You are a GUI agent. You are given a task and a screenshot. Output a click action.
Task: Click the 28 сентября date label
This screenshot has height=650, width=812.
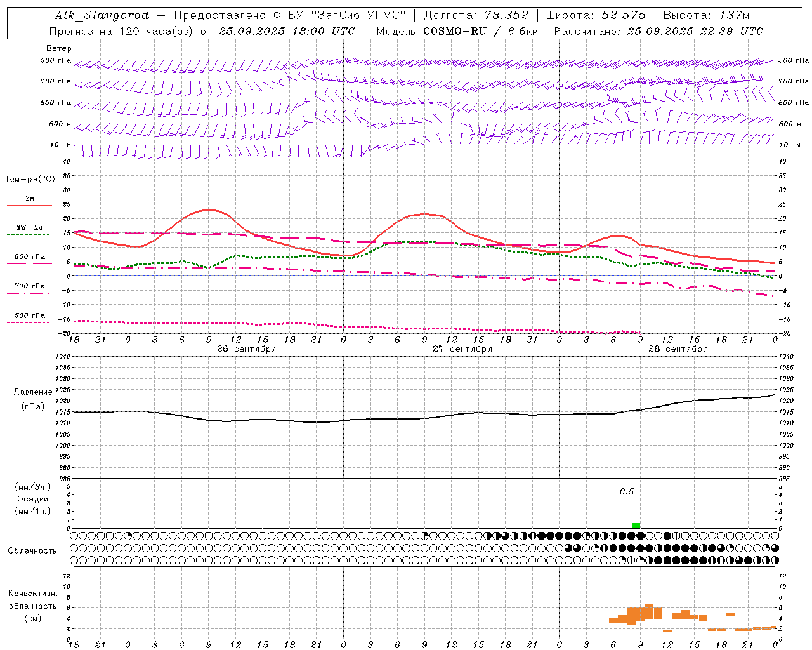[678, 349]
